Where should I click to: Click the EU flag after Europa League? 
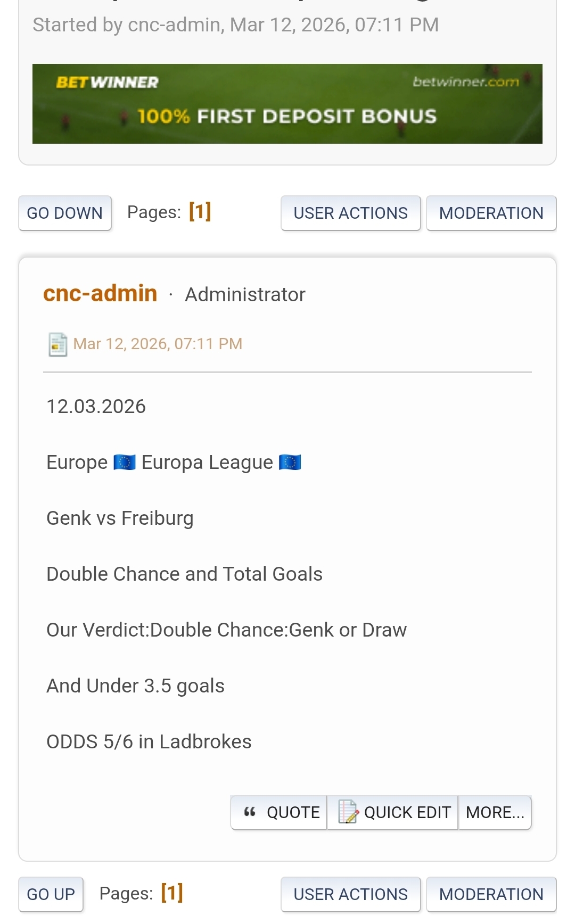[290, 462]
